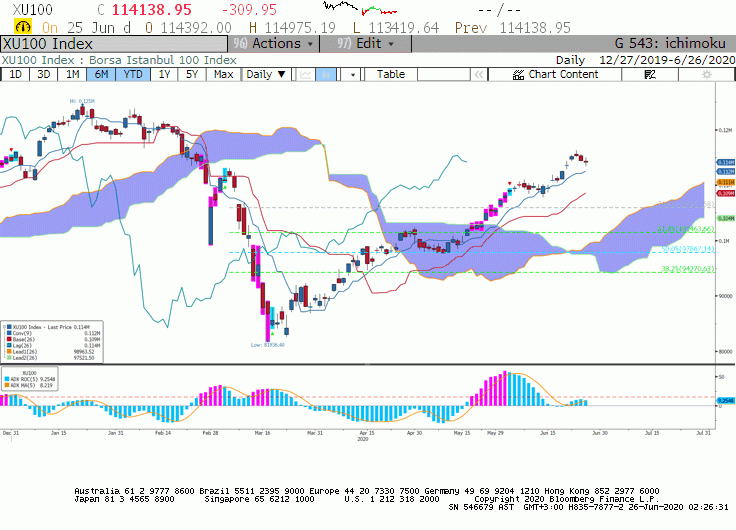
Task: Click the 38.2% Fibonacci level label
Action: [688, 269]
